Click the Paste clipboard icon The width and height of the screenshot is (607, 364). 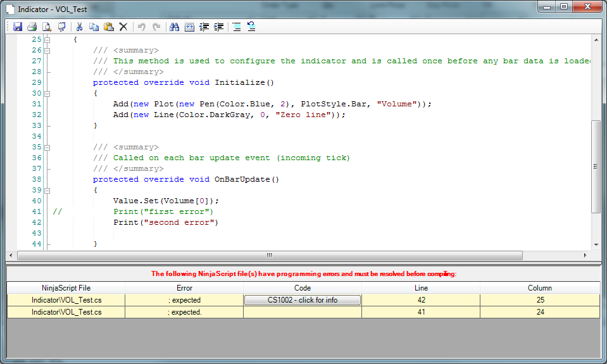pos(108,27)
